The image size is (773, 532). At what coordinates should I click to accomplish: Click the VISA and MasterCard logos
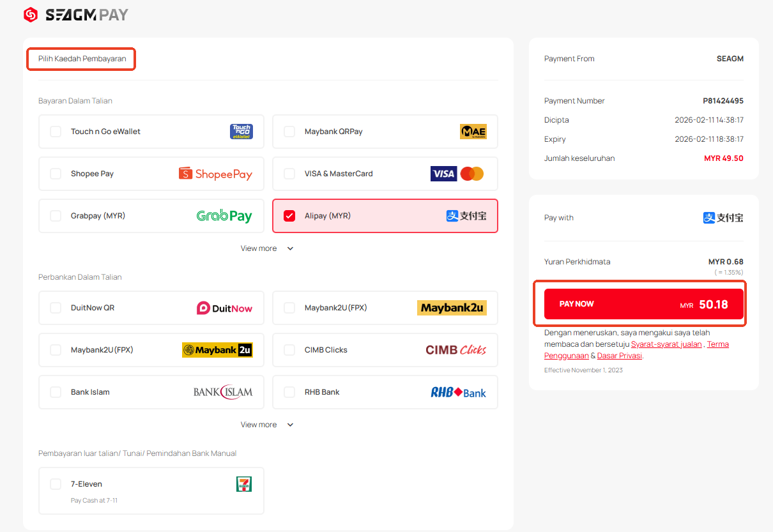(x=457, y=174)
